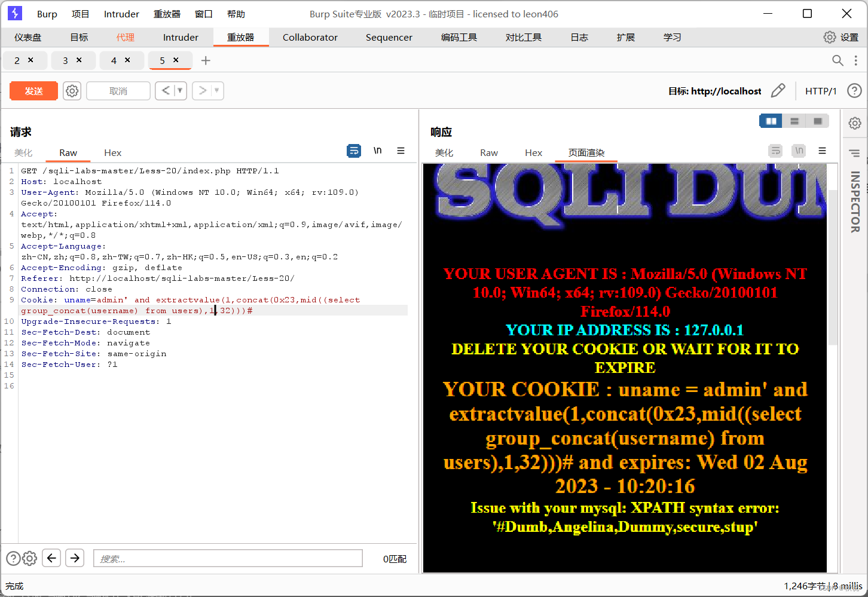Click the Burp Suite lightning logo icon
The width and height of the screenshot is (868, 597).
click(15, 13)
